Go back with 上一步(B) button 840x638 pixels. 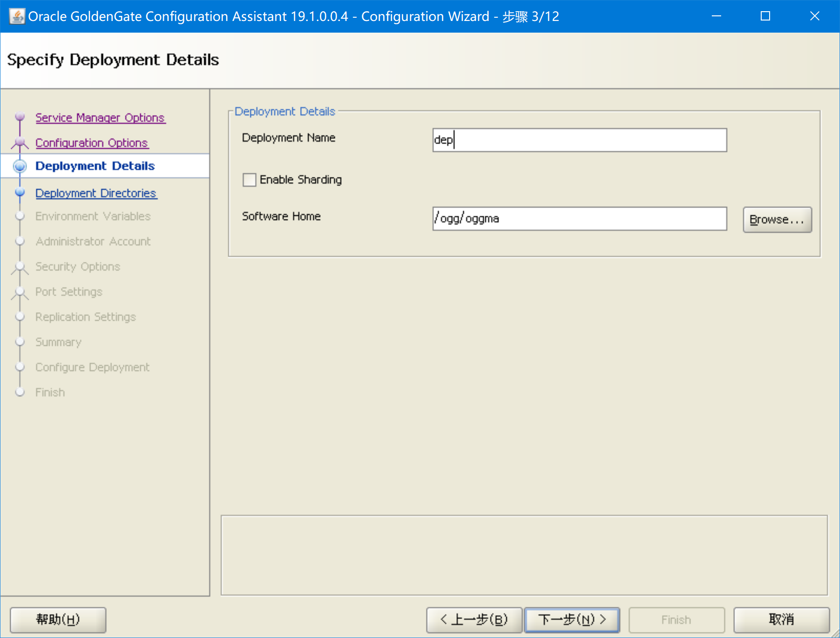[x=474, y=619]
